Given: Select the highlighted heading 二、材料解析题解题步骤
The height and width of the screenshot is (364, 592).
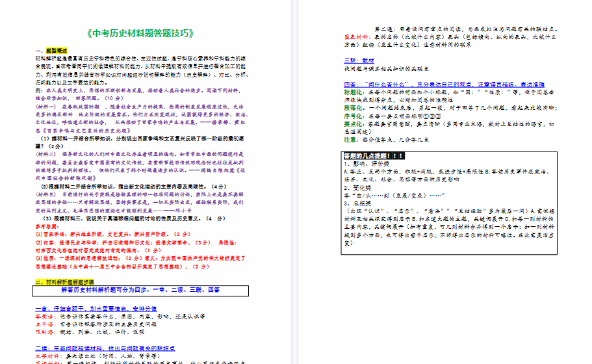Looking at the screenshot, I should tap(64, 282).
